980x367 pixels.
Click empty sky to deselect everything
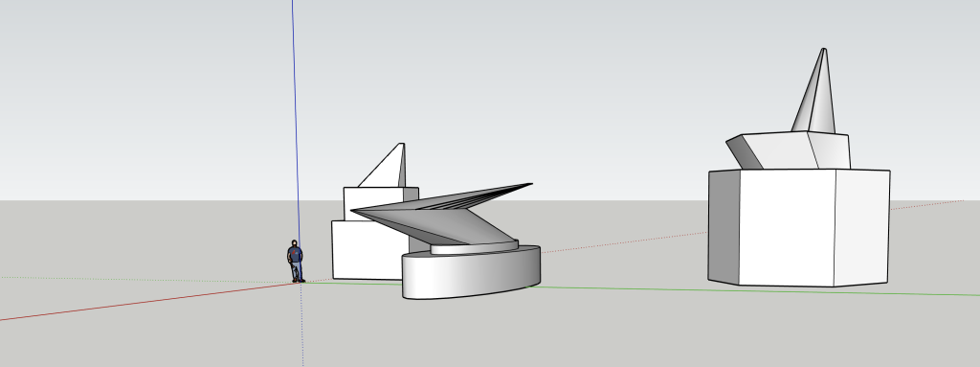[x=563, y=75]
